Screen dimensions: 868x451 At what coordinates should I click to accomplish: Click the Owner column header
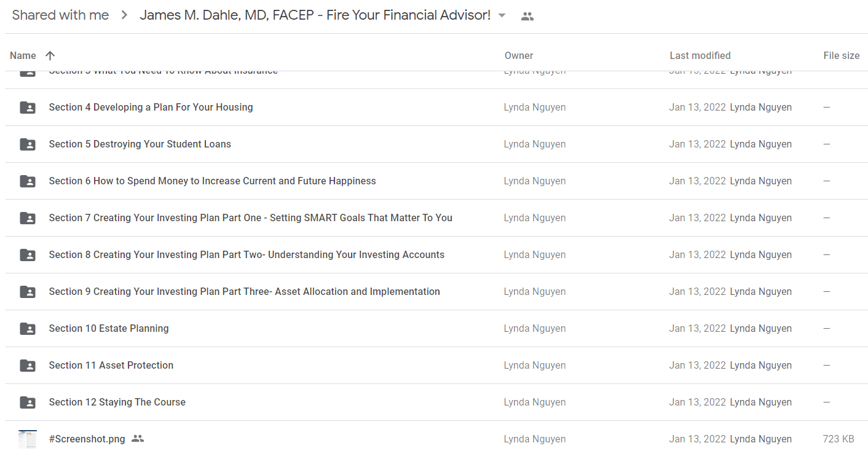(x=519, y=55)
